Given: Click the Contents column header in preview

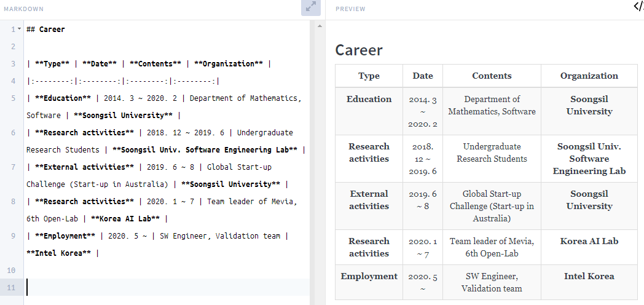Looking at the screenshot, I should (492, 76).
